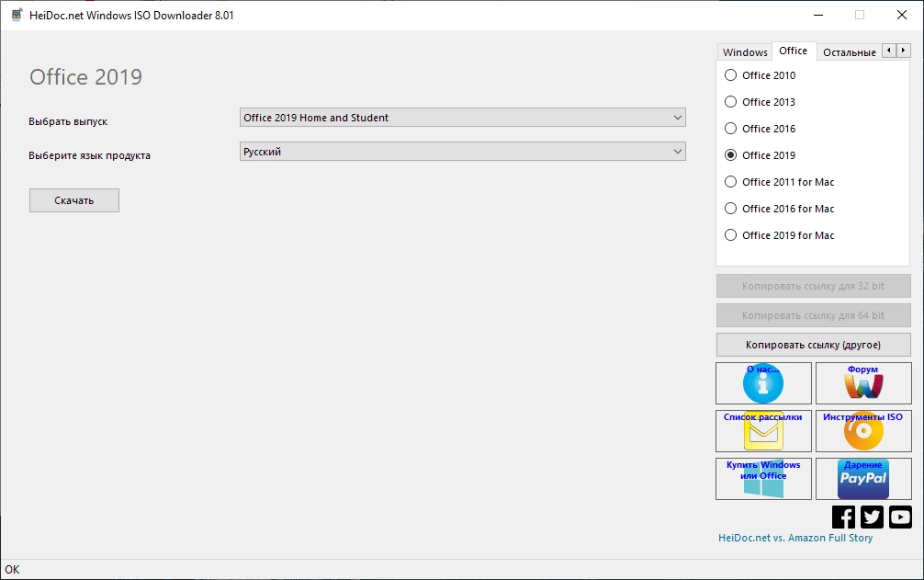Viewport: 924px width, 580px height.
Task: Click Копировать ссылку для 64 bit button
Action: [x=813, y=315]
